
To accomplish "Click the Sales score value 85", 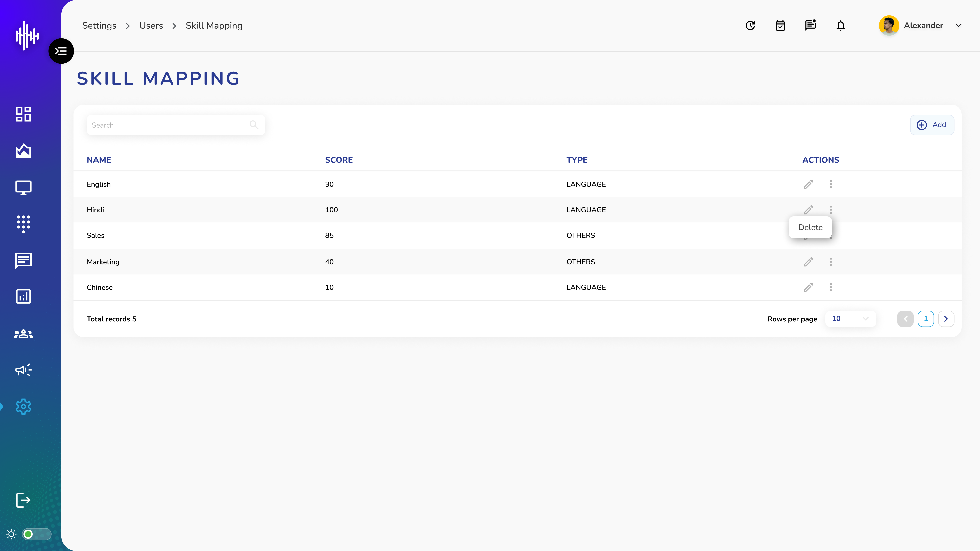I will [x=329, y=235].
